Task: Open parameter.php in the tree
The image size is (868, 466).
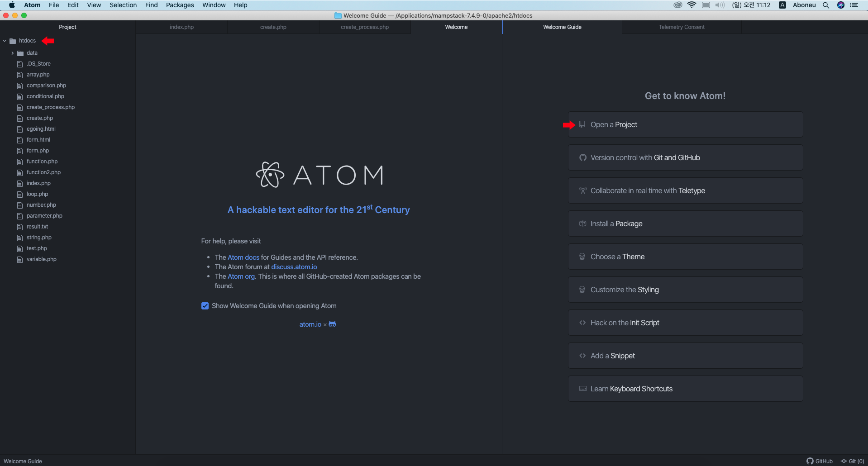Action: point(44,216)
